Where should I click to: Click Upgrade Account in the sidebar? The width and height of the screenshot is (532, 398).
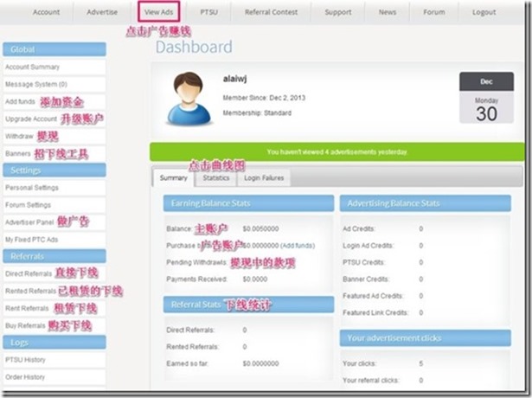pyautogui.click(x=31, y=119)
